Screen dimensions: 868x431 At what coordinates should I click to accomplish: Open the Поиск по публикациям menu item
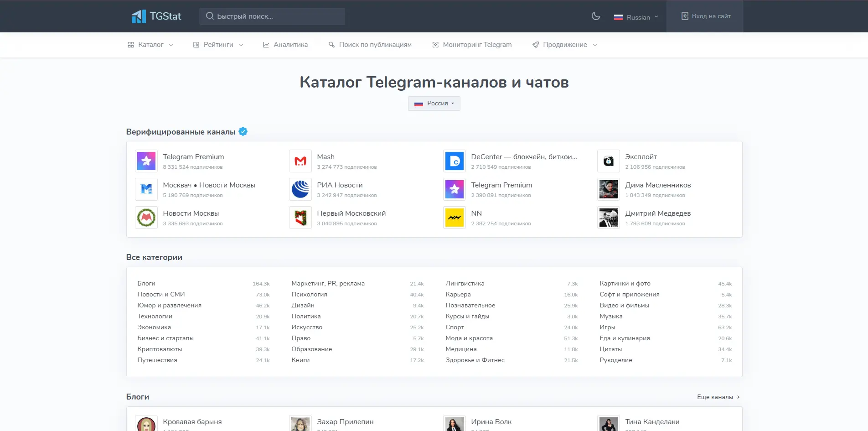click(370, 44)
